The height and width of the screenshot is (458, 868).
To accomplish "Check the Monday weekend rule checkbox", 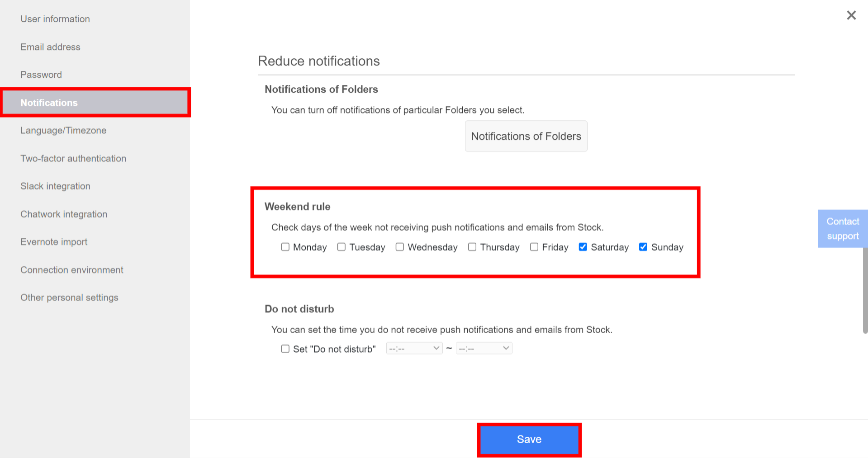I will coord(285,247).
